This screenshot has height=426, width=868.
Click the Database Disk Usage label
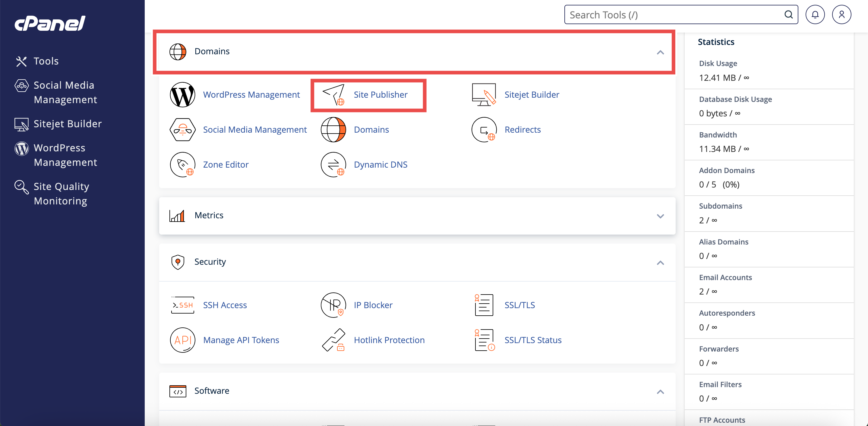point(735,99)
